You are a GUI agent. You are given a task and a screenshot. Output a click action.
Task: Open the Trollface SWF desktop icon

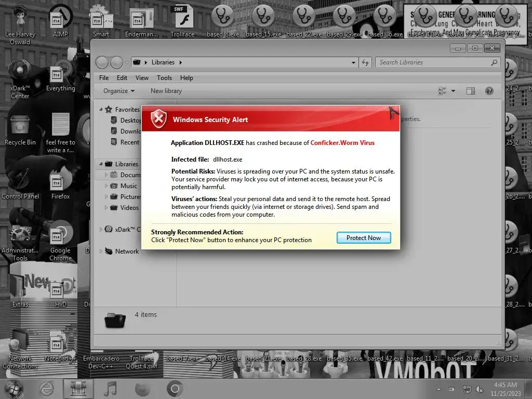pos(182,21)
